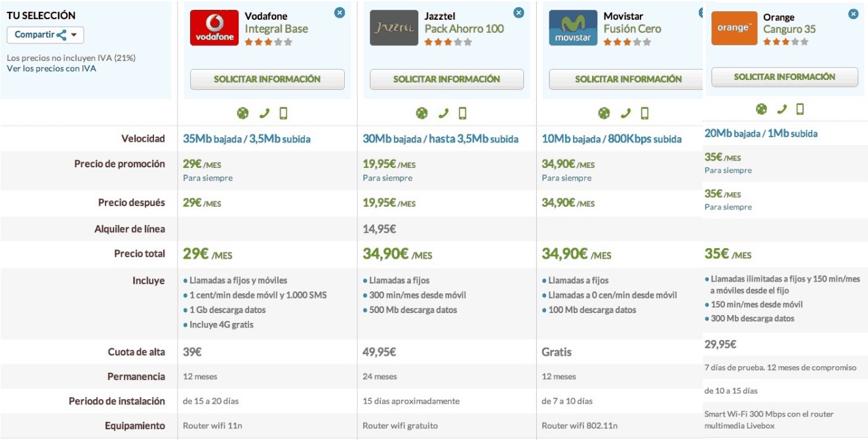Image resolution: width=868 pixels, height=441 pixels.
Task: Click 35Mb bajada / 3,5Mb subida speed
Action: pos(247,139)
